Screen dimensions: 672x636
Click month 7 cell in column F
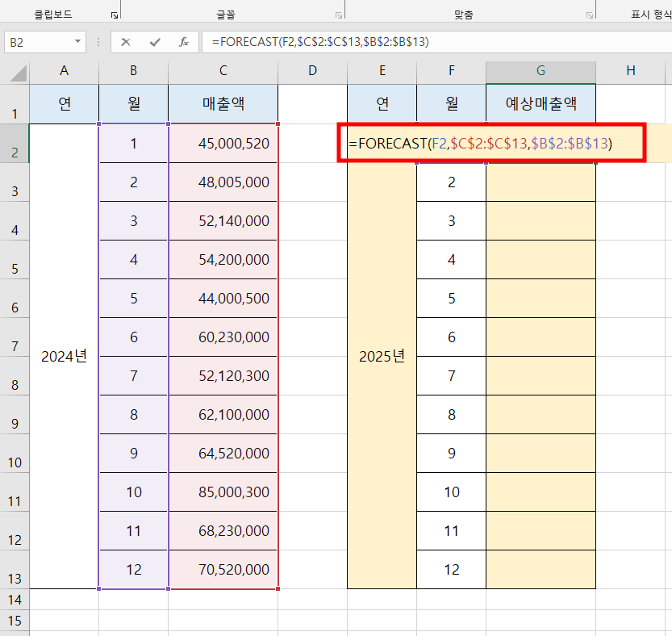coord(451,375)
